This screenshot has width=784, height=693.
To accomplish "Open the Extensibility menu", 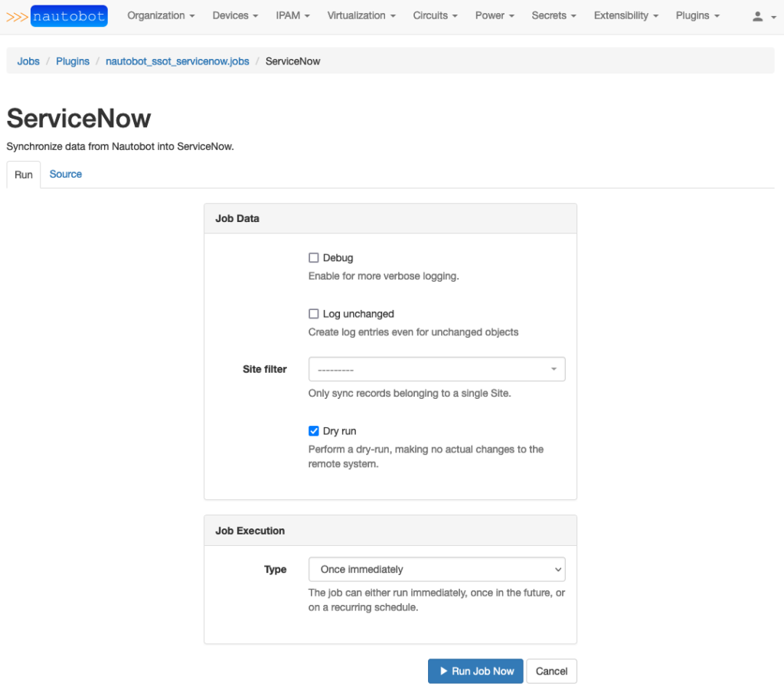I will [626, 15].
